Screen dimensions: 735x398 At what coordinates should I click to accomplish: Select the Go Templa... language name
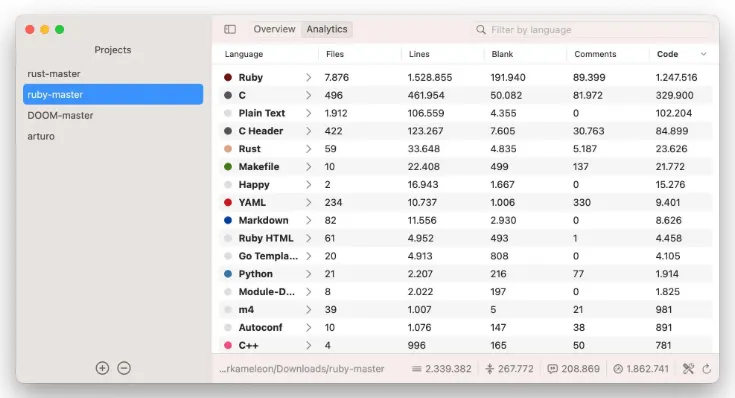click(268, 256)
